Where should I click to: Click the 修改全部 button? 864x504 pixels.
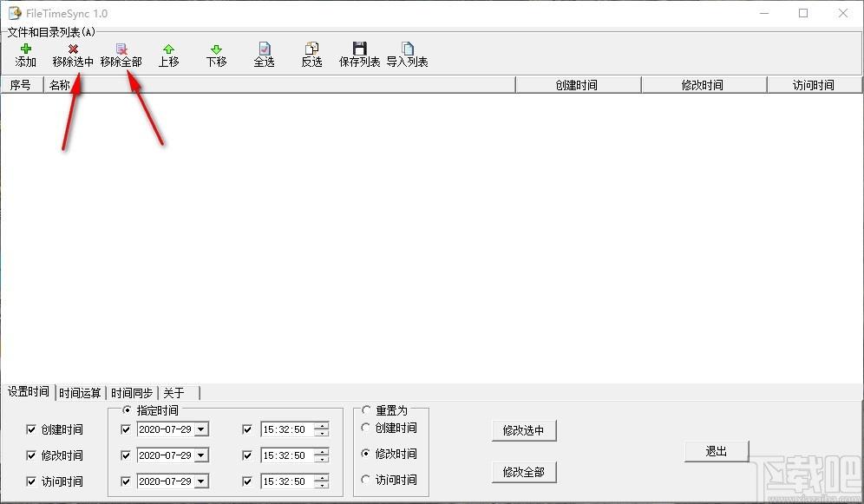523,472
